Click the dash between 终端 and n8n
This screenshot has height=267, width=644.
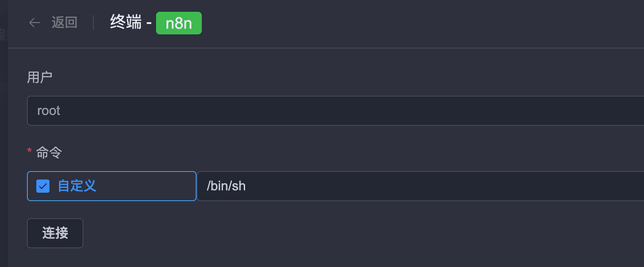click(149, 24)
